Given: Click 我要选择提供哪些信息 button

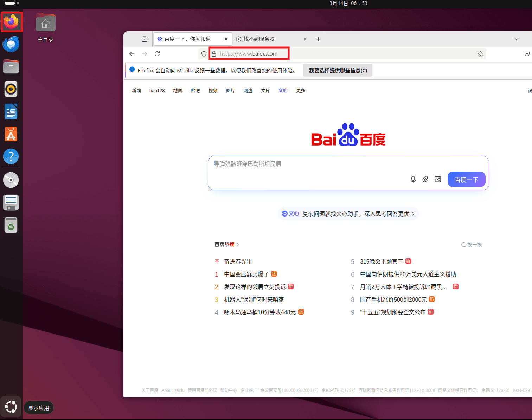Looking at the screenshot, I should (x=338, y=70).
